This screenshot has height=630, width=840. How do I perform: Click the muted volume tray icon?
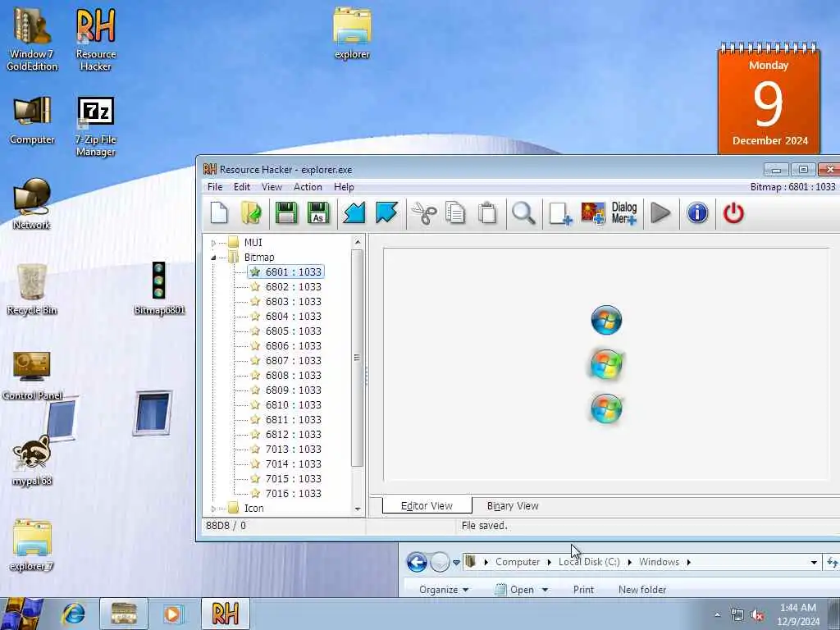(757, 615)
